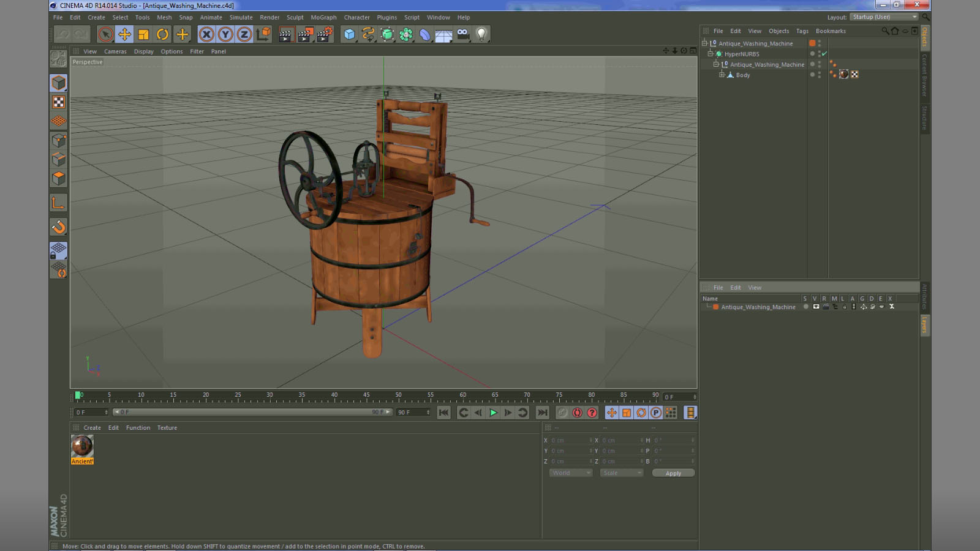Image resolution: width=980 pixels, height=551 pixels.
Task: Activate the Scale tool in top toolbar
Action: 143,34
